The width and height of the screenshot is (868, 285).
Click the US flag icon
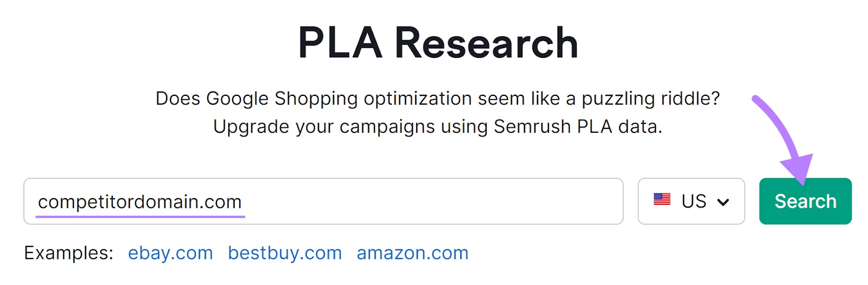(662, 199)
